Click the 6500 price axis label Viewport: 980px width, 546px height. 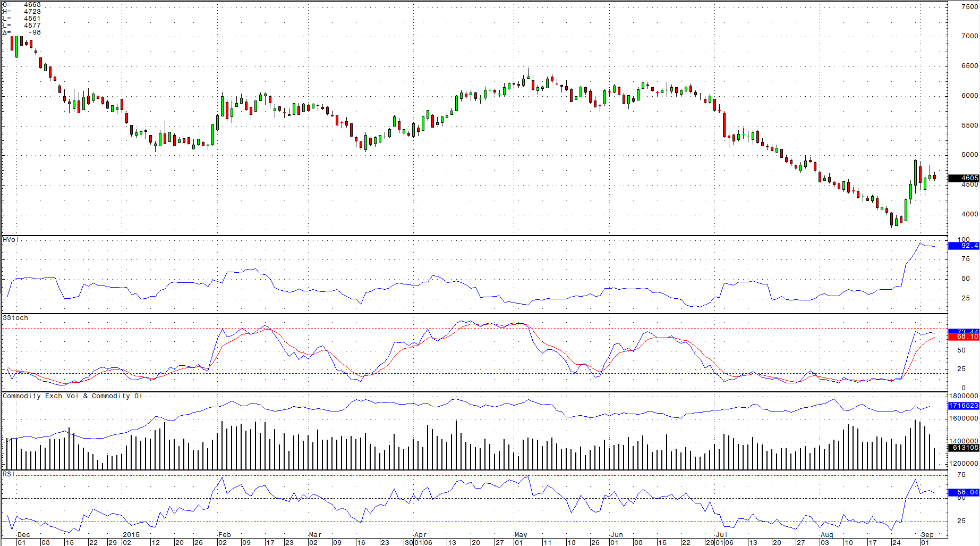(x=970, y=66)
